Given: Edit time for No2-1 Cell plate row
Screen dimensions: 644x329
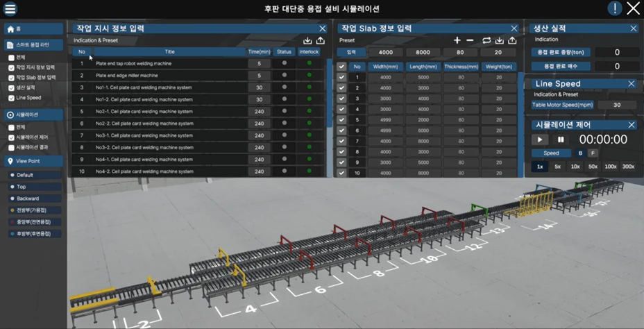Looking at the screenshot, I should 259,112.
